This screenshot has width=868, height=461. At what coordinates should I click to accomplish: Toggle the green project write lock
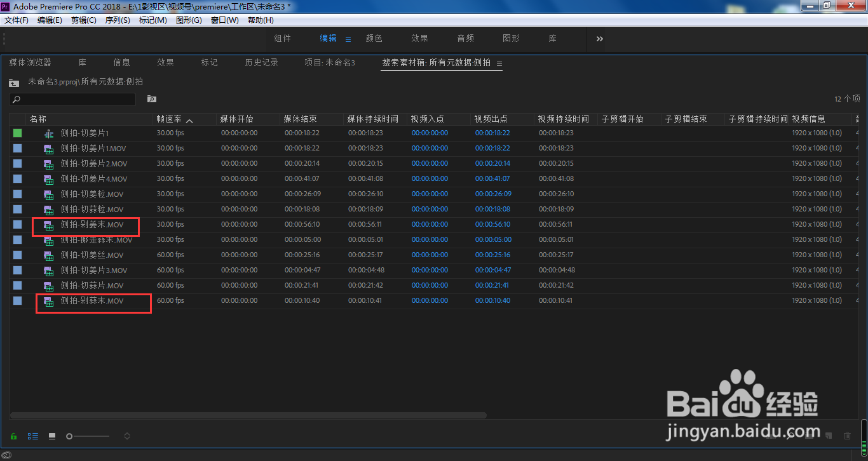[x=13, y=436]
